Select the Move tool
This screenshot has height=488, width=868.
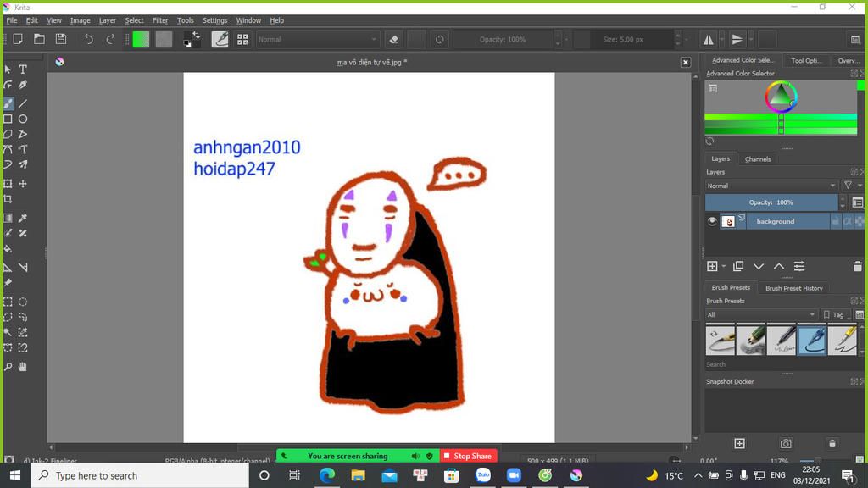[x=23, y=184]
